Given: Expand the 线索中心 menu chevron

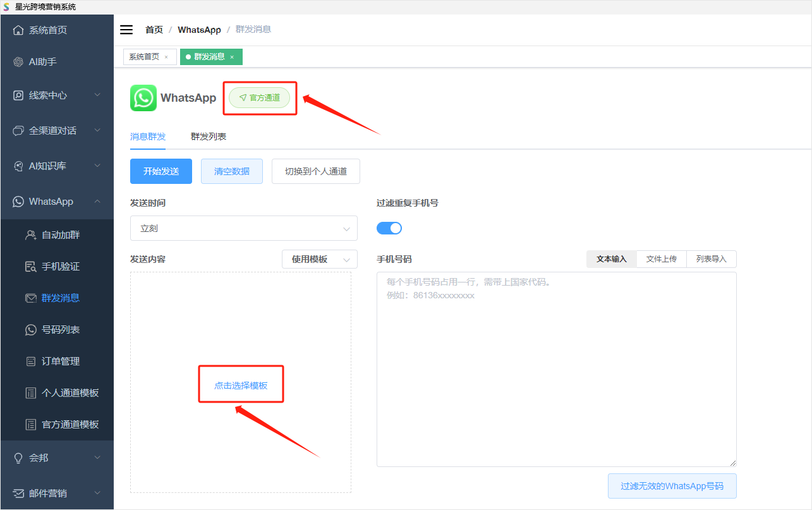Looking at the screenshot, I should [97, 95].
